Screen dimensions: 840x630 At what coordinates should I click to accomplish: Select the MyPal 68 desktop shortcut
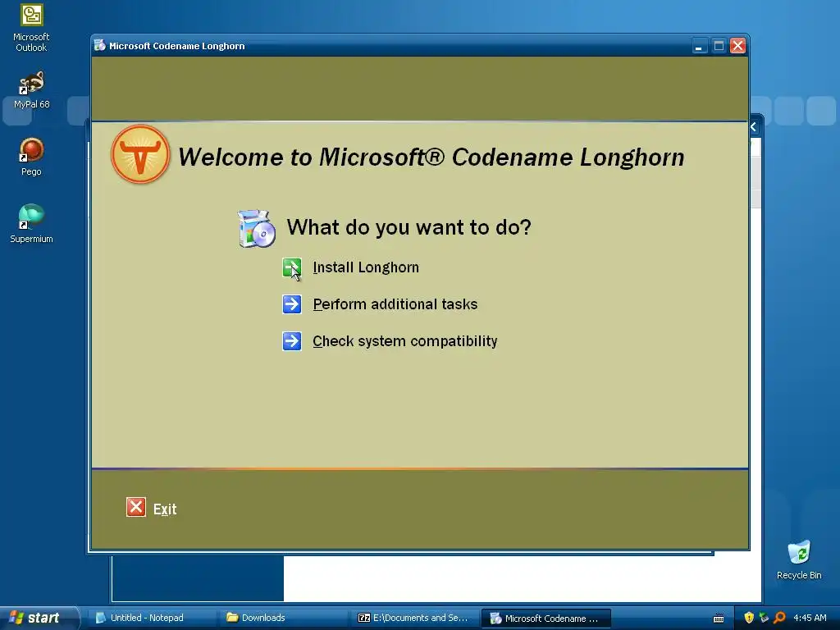coord(32,90)
